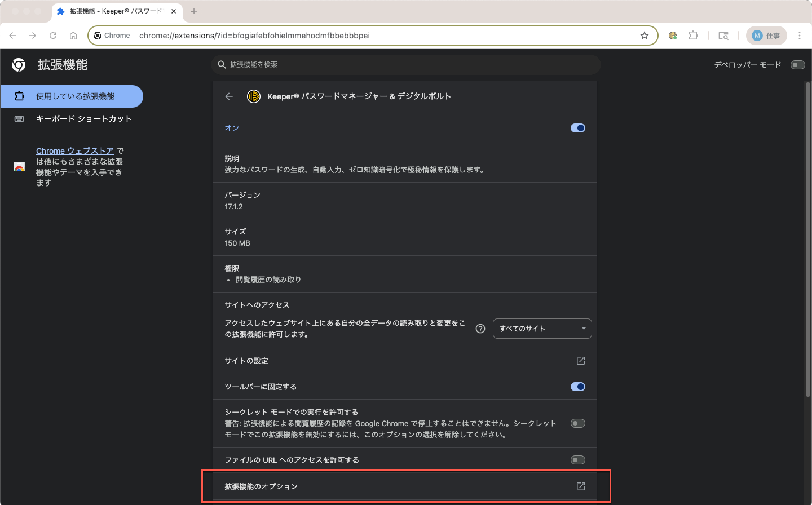Click the 拡張機能を検索 search field
This screenshot has width=812, height=505.
406,65
